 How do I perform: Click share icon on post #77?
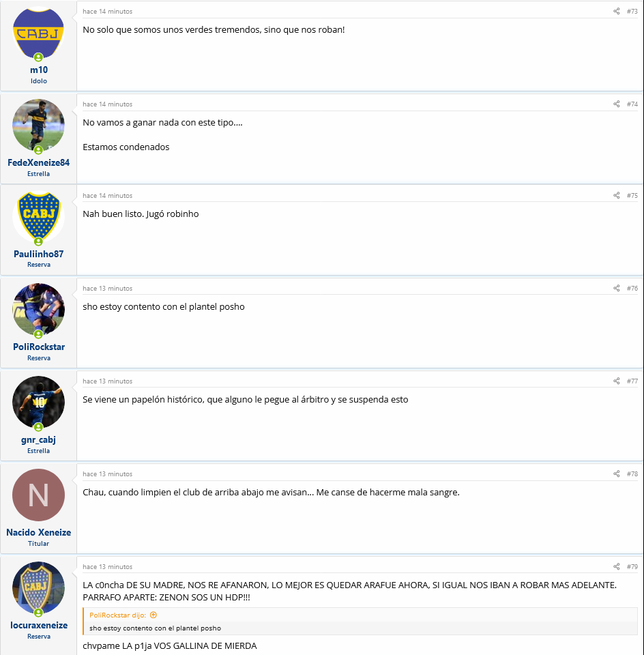pyautogui.click(x=616, y=381)
